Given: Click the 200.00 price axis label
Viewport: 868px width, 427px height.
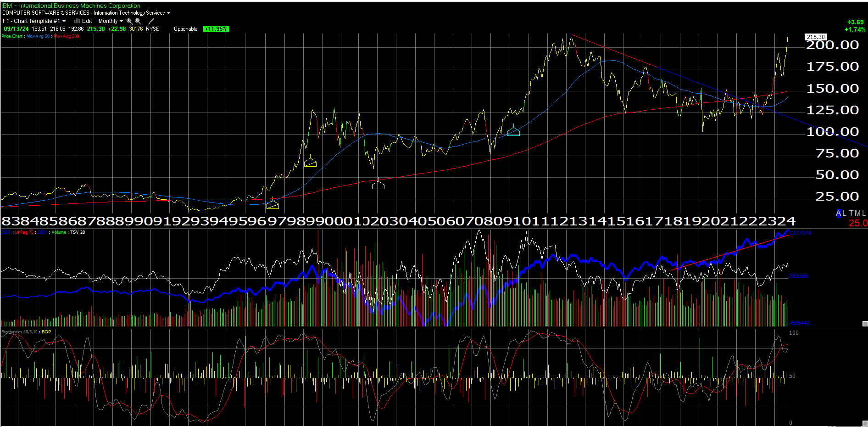Looking at the screenshot, I should [832, 45].
